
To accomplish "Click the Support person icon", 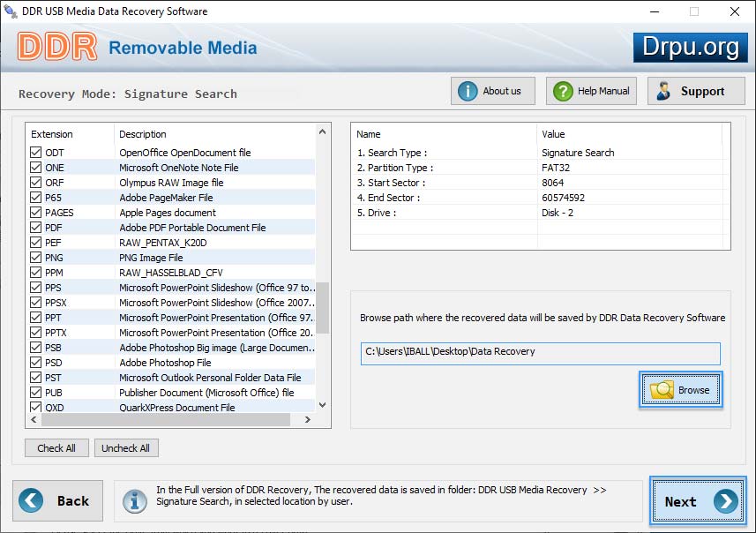I will click(663, 91).
